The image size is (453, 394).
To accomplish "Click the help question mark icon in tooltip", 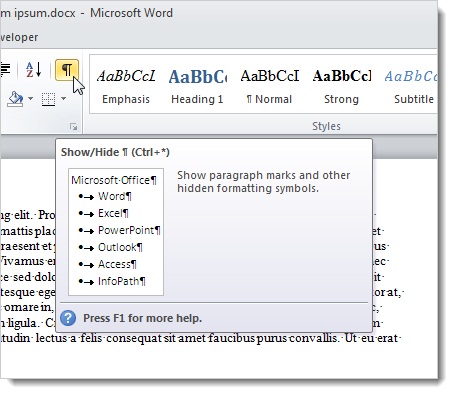I will (68, 318).
